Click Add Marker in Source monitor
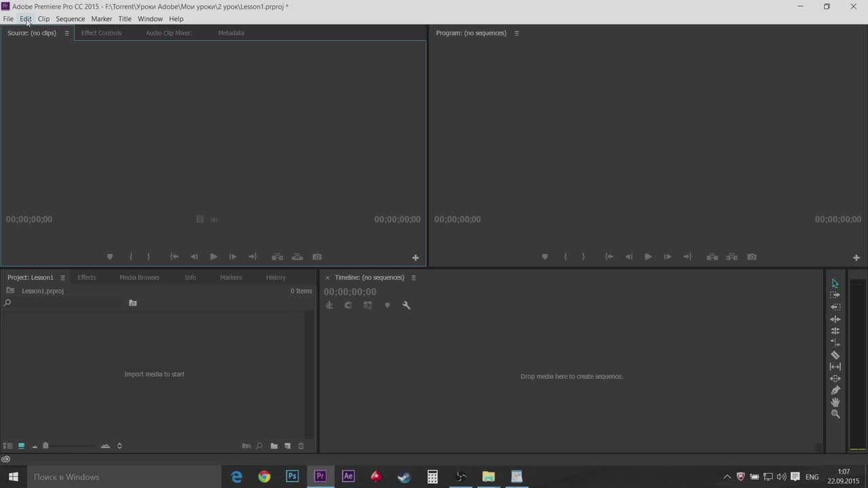The height and width of the screenshot is (488, 868). (110, 257)
